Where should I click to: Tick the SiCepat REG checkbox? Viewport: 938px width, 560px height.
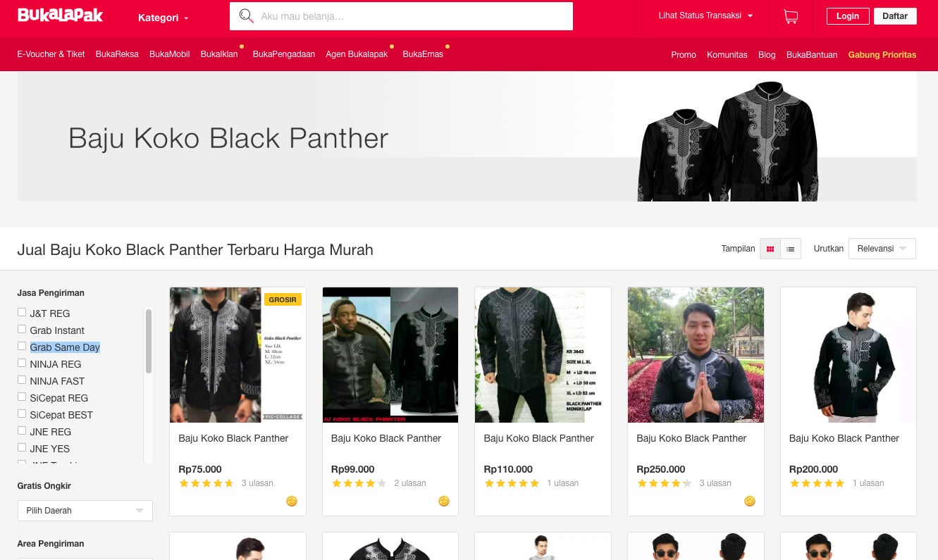click(x=22, y=397)
